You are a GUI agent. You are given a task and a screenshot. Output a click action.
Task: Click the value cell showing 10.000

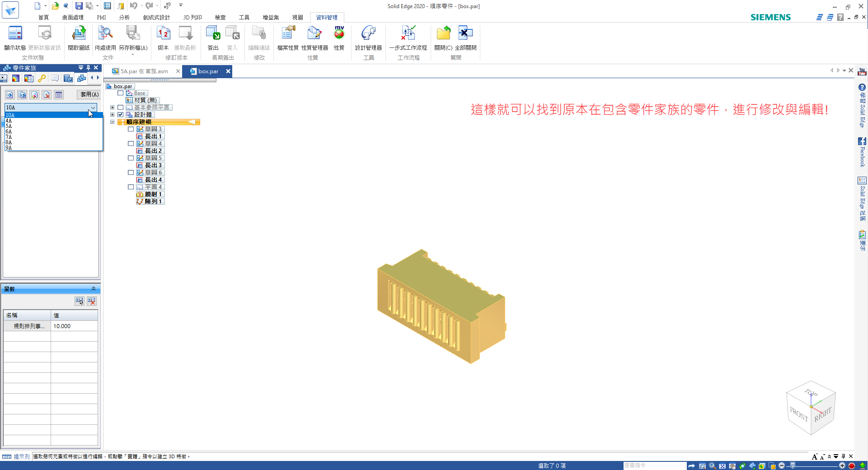[74, 326]
